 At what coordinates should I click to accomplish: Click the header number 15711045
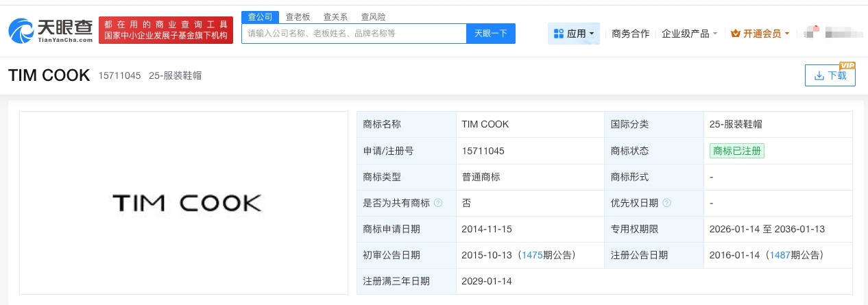pyautogui.click(x=119, y=76)
